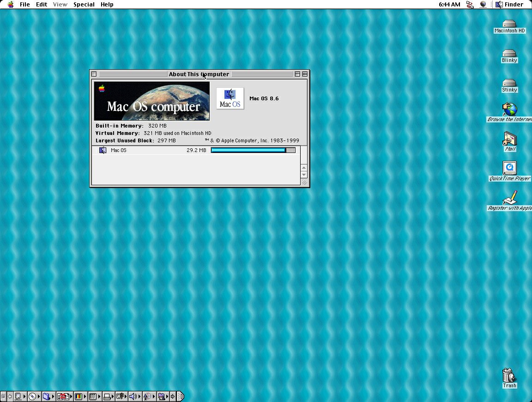The height and width of the screenshot is (402, 532).
Task: Click the small Mac OS icon in memory list
Action: pyautogui.click(x=103, y=150)
